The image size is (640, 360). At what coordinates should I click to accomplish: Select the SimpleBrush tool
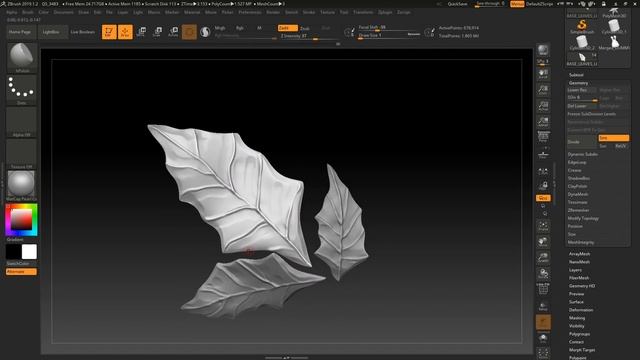582,27
